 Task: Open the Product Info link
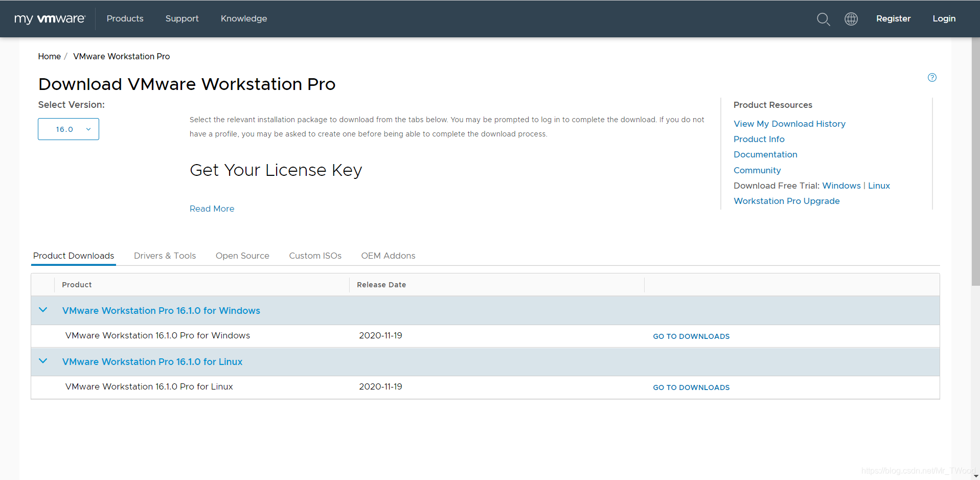[759, 139]
